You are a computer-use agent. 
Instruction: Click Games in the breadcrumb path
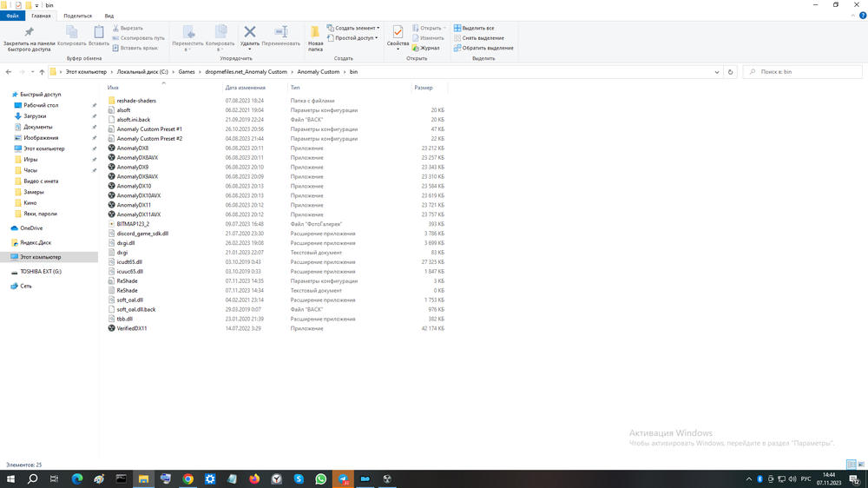(x=187, y=72)
